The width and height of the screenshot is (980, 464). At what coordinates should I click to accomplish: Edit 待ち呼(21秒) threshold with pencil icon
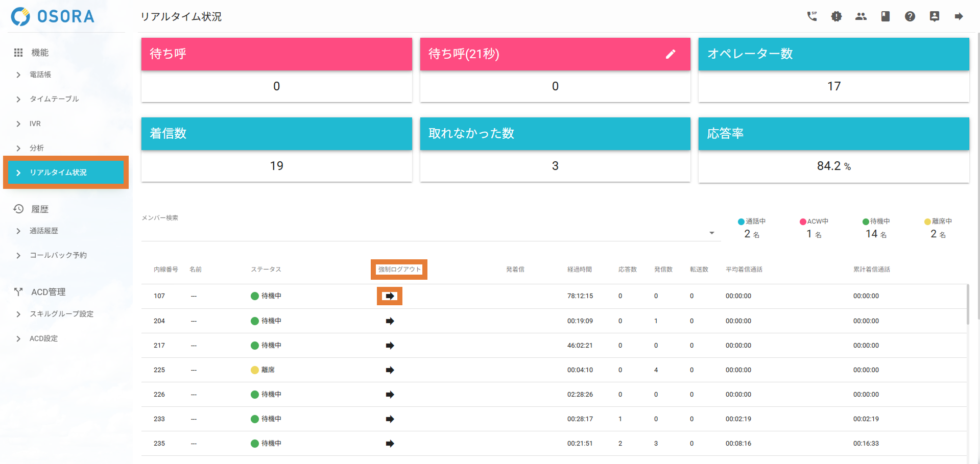(671, 54)
